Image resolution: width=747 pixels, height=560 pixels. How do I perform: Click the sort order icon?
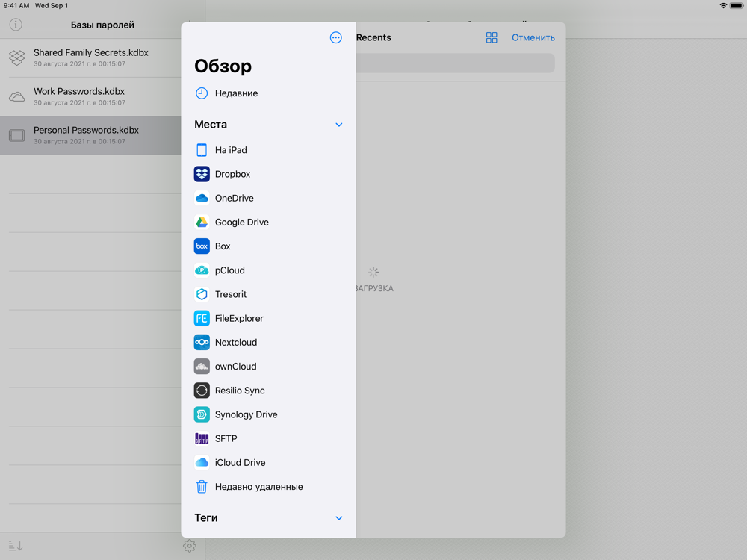16,546
